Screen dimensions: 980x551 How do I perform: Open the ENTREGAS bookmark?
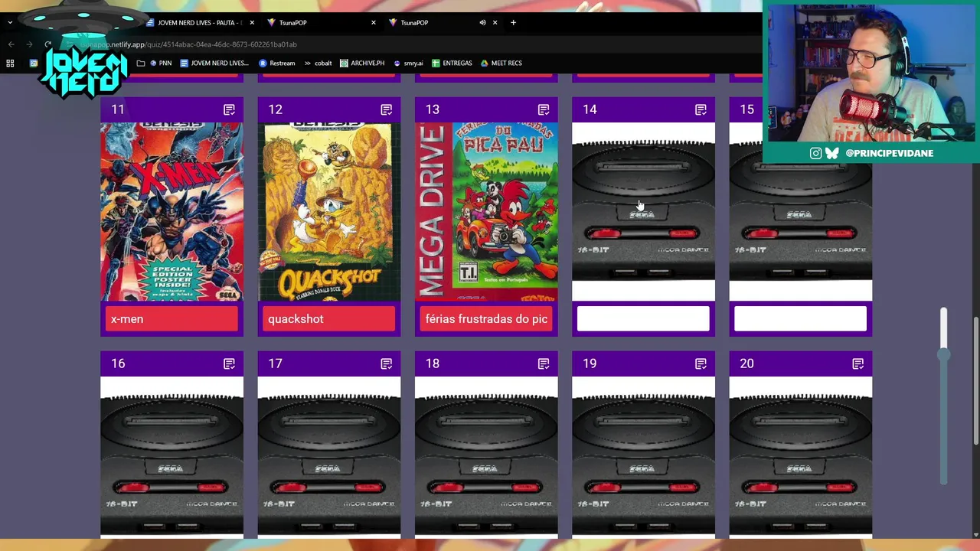(452, 64)
